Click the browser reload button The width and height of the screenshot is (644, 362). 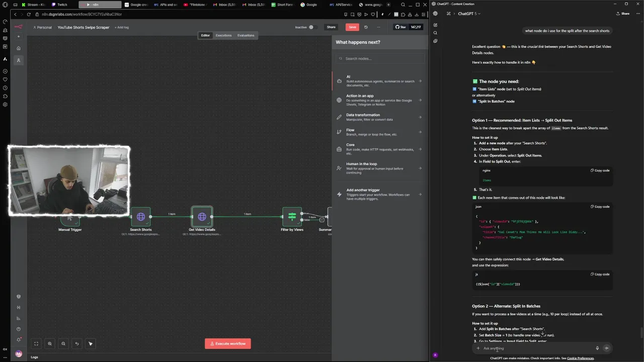tap(29, 14)
